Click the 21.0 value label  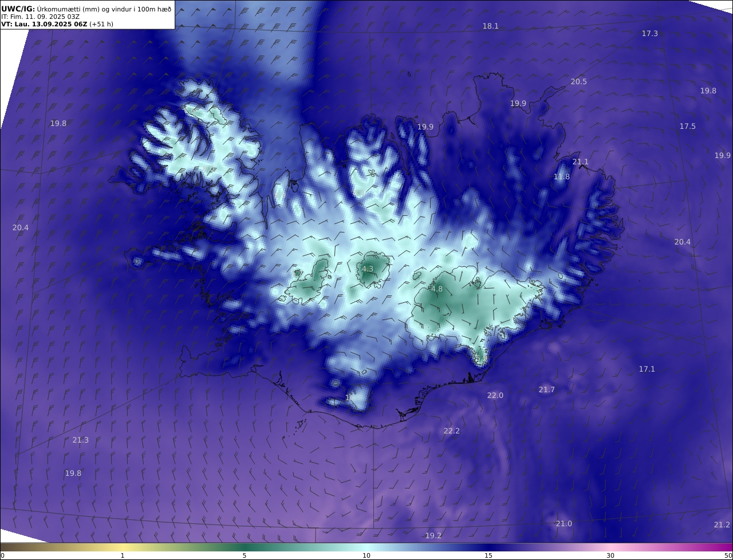coord(564,524)
